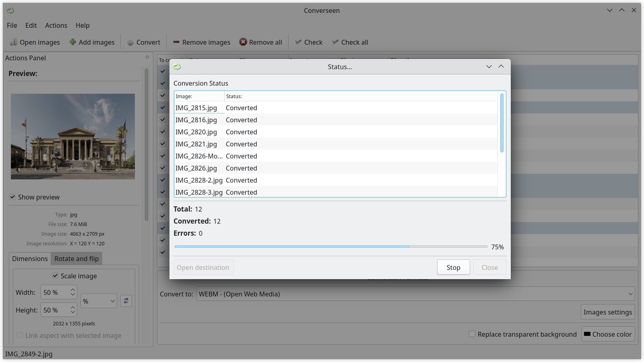The image size is (644, 362).
Task: Uncheck Show preview
Action: click(13, 197)
